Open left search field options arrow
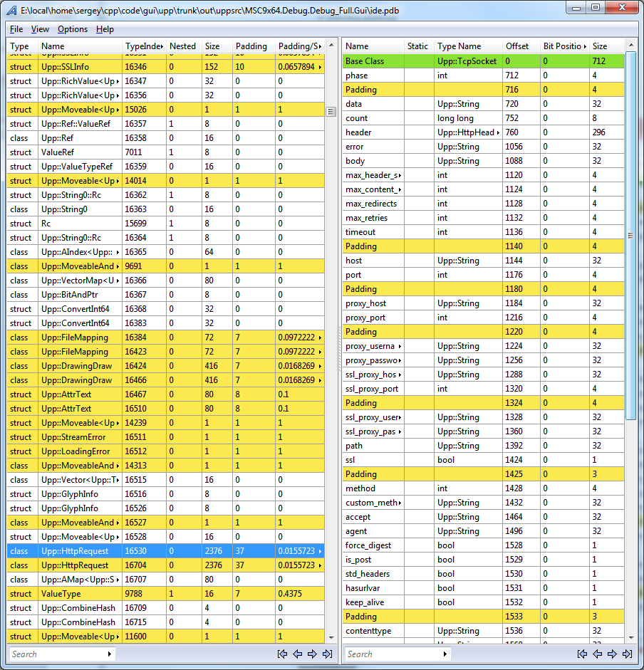 109,654
